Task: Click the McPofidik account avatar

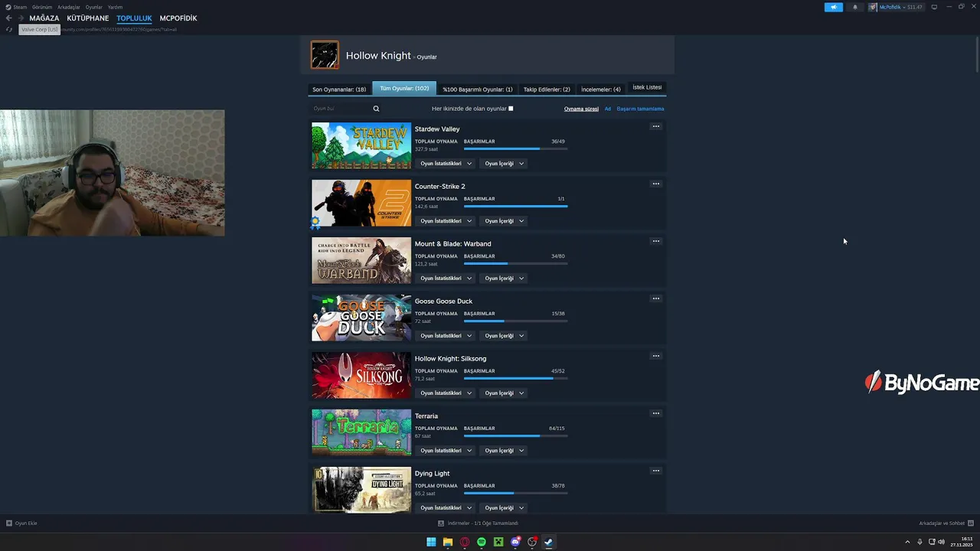Action: [873, 7]
